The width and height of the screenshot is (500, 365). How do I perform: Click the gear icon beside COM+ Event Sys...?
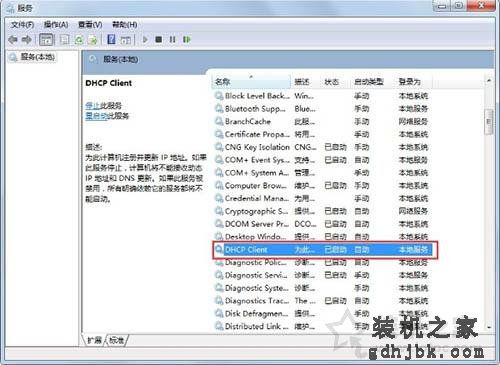219,160
